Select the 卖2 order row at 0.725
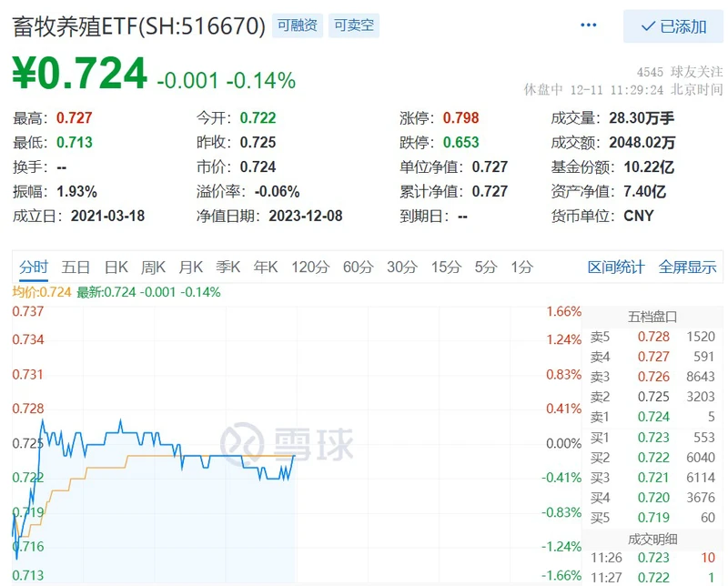Viewport: 728px width, 586px height. 652,397
